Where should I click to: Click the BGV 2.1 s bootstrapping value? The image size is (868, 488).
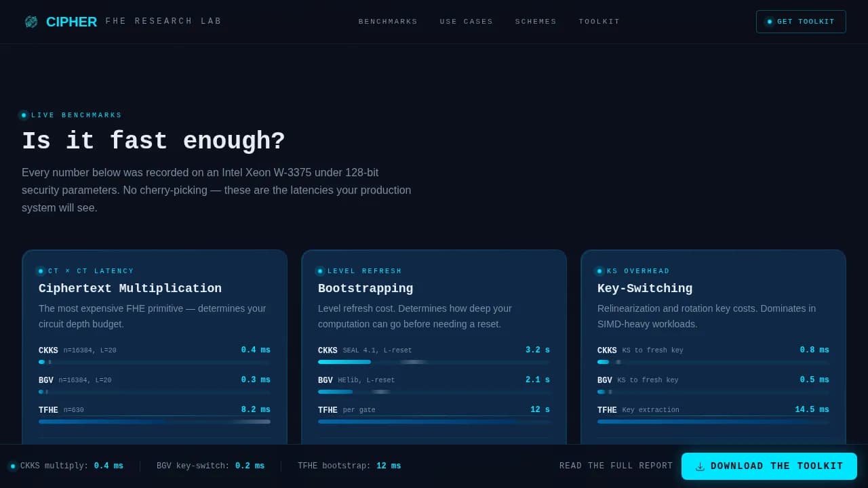click(x=538, y=380)
